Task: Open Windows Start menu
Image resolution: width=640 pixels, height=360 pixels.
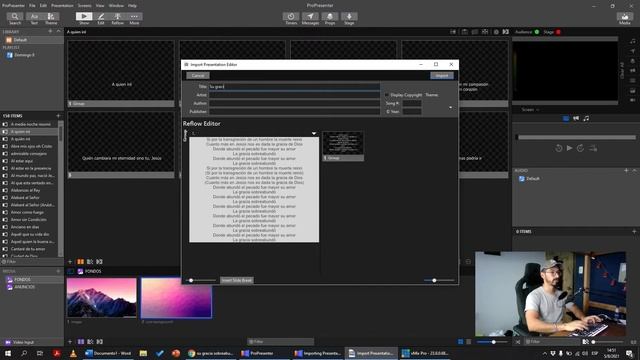Action: (x=7, y=353)
